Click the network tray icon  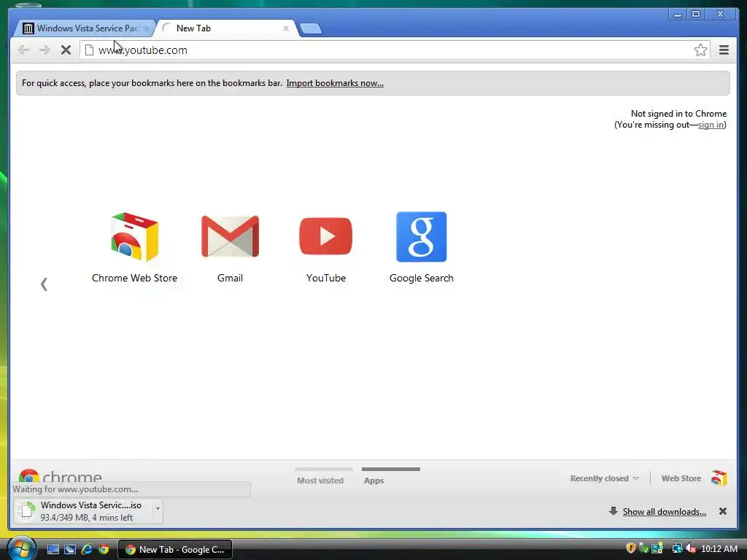(676, 548)
